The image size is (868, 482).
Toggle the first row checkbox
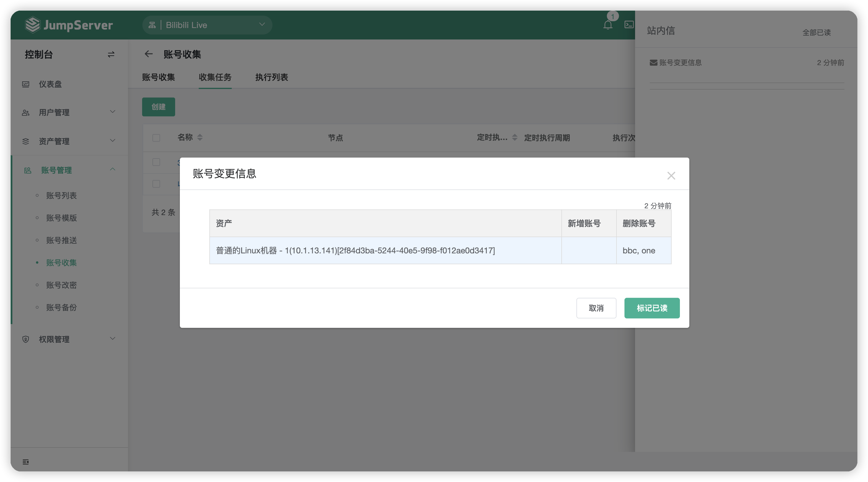pyautogui.click(x=156, y=162)
